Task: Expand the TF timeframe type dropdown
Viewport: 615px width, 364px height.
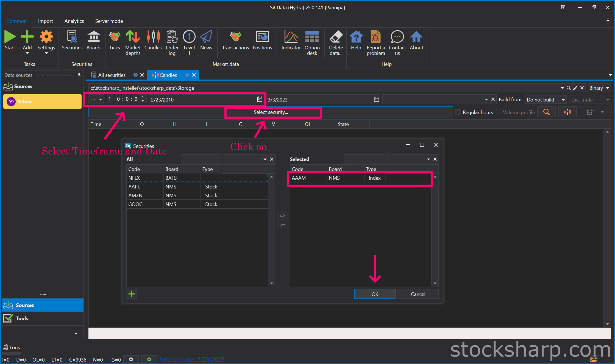Action: pyautogui.click(x=96, y=100)
